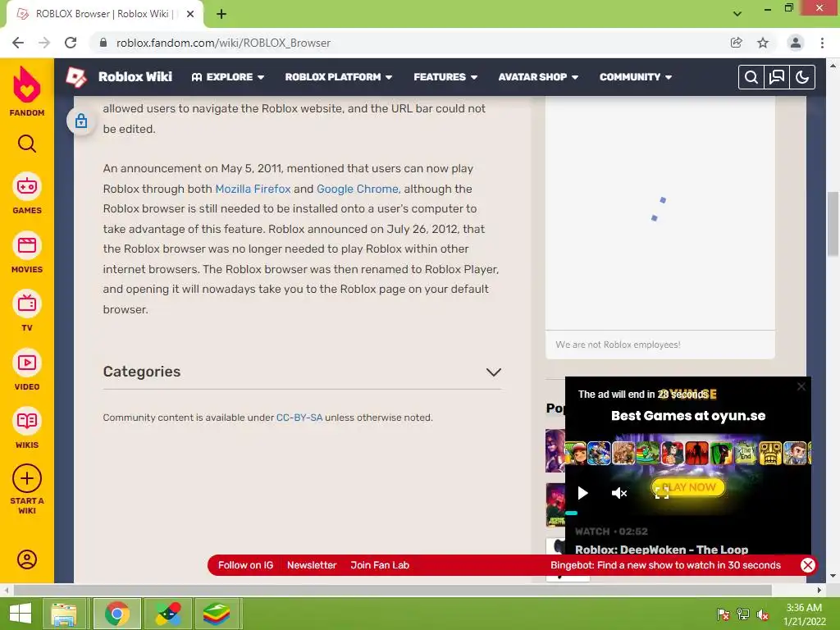Open the wiki Discuss chat icon
Image resolution: width=840 pixels, height=630 pixels.
click(776, 77)
